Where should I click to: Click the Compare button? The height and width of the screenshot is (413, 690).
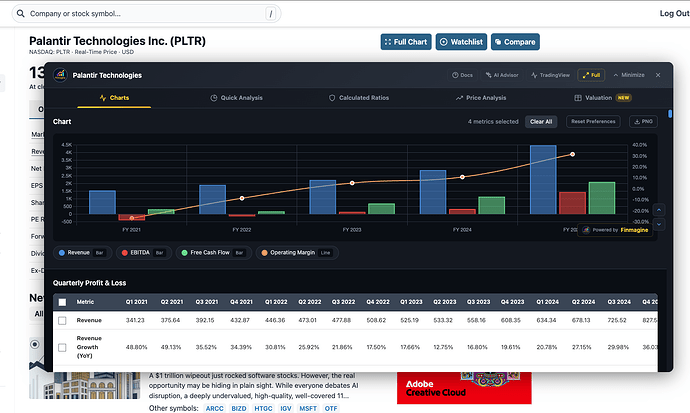click(515, 42)
